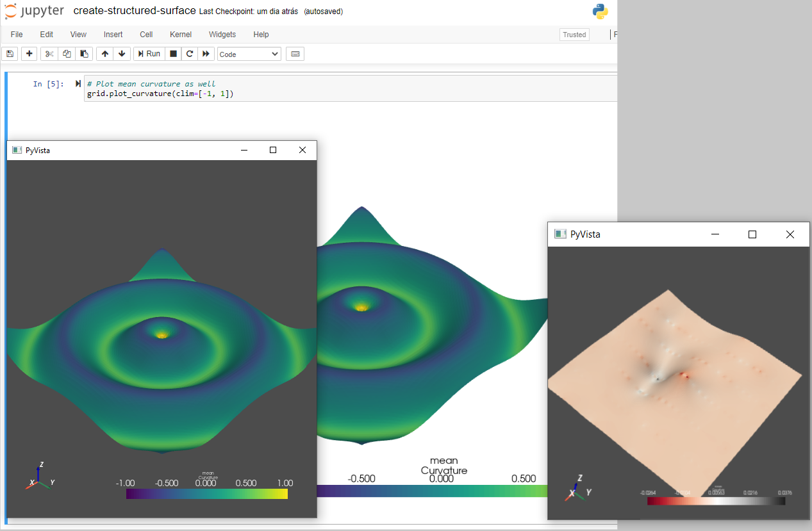Screen dimensions: 812x531
Task: Click the Trusted notebook button
Action: tap(573, 34)
